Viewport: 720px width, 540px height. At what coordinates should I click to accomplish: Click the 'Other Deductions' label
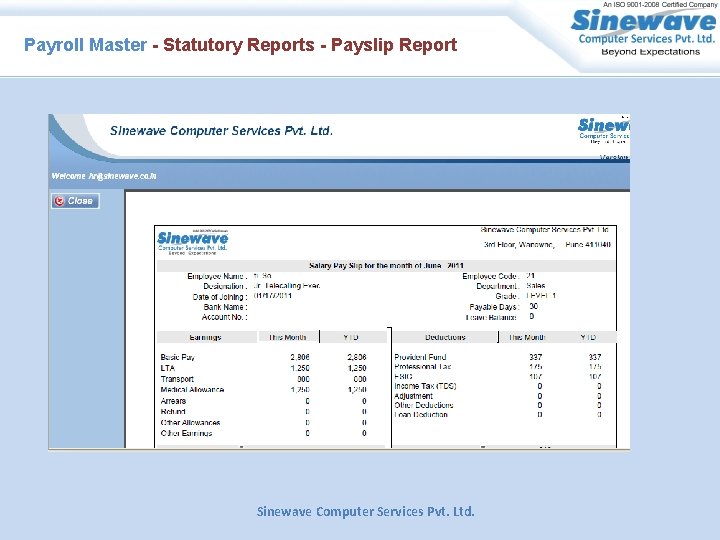(x=424, y=405)
